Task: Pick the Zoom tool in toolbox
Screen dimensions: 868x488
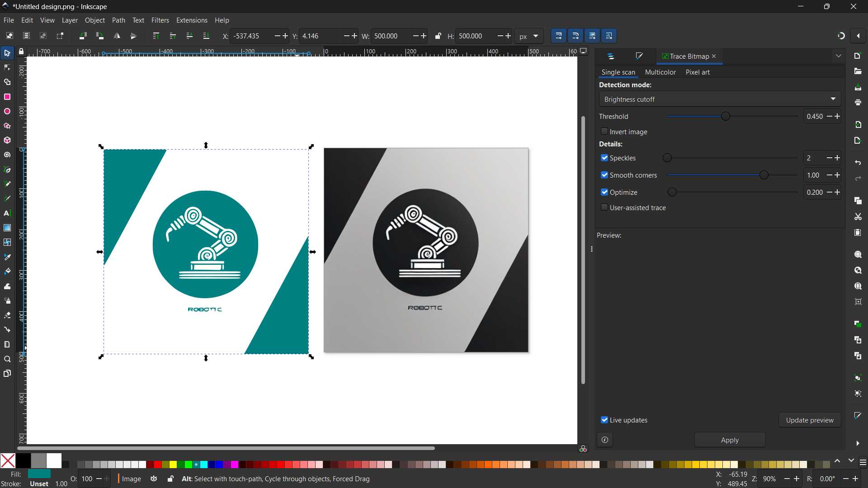Action: click(x=7, y=360)
